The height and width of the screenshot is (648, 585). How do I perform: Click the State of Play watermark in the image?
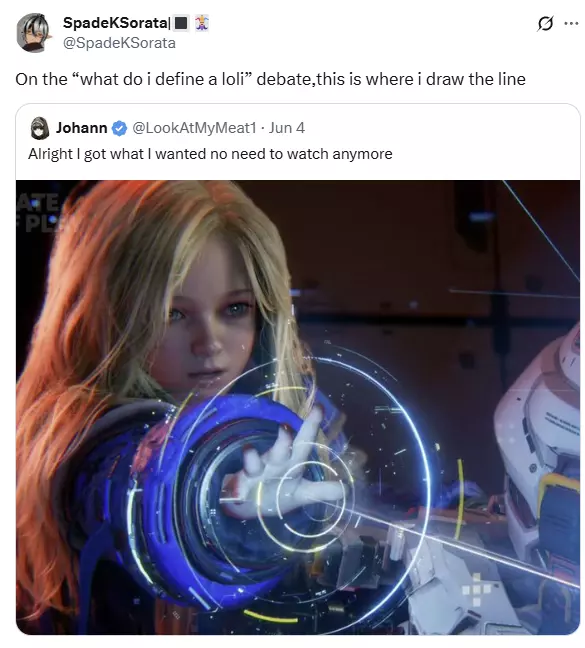point(39,212)
